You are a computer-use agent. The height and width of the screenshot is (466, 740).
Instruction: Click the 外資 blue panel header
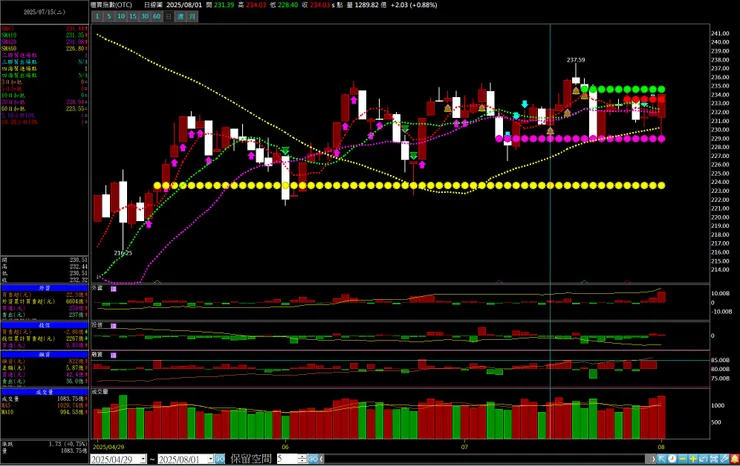[44, 288]
